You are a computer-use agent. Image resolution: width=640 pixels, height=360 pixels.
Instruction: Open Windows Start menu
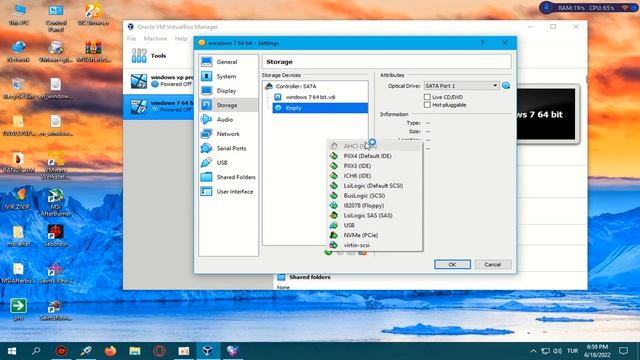pos(12,351)
